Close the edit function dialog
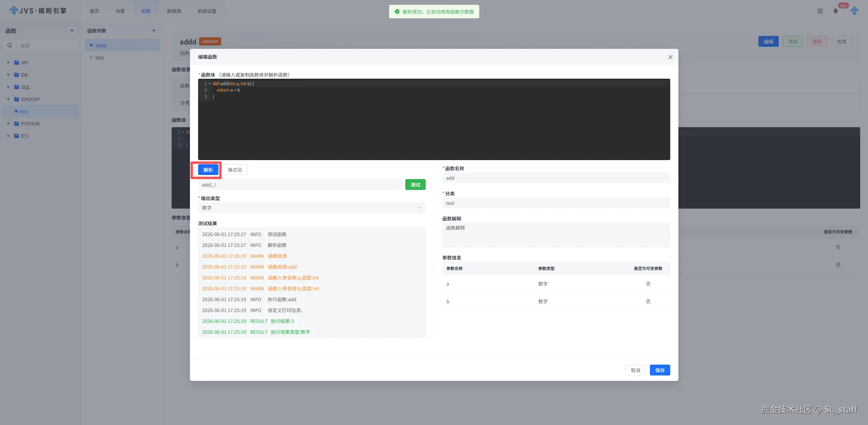Image resolution: width=868 pixels, height=425 pixels. point(670,57)
